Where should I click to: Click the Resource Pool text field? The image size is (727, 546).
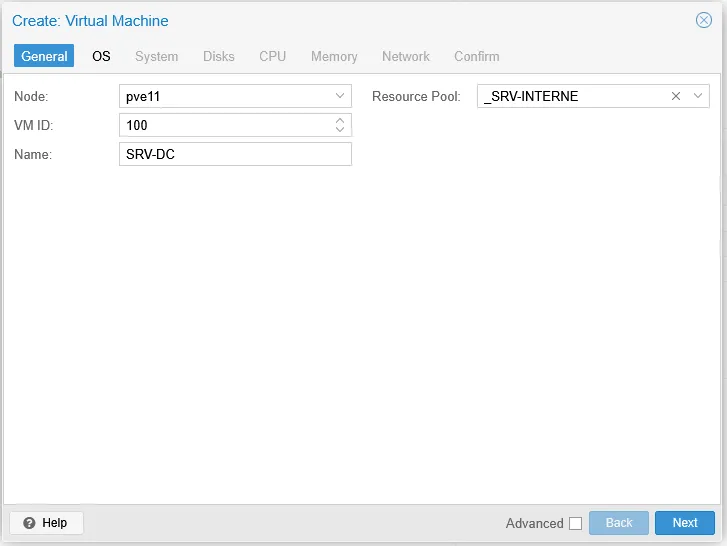(x=570, y=97)
